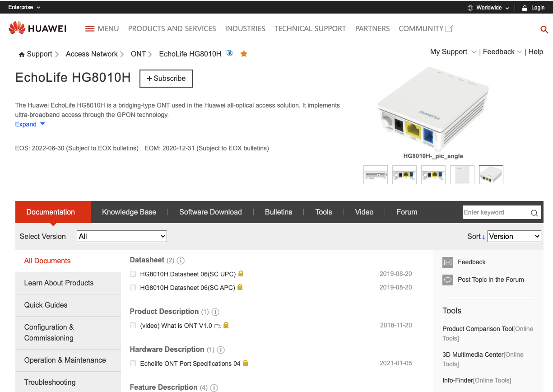Screen dimensions: 553x392
Task: Switch to the Software Download tab
Action: pyautogui.click(x=210, y=212)
